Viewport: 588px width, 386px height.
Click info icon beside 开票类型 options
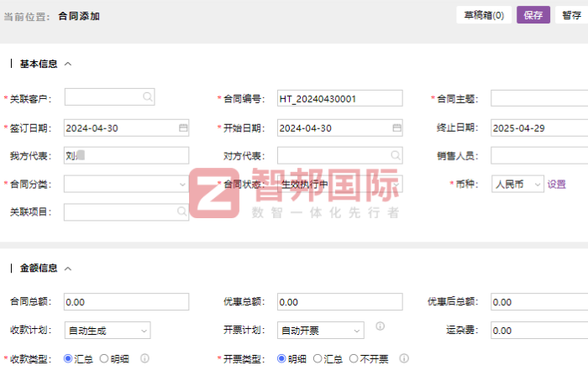[404, 358]
